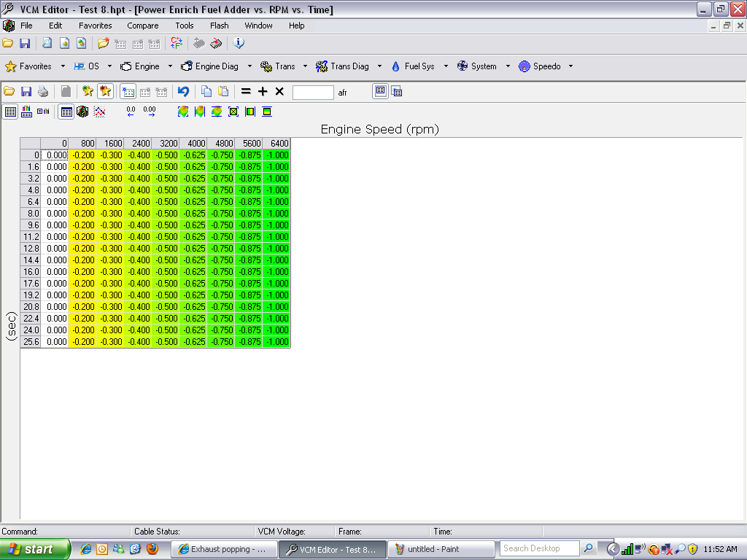Screen dimensions: 747x560
Task: Click the multiply (×) operation icon
Action: pyautogui.click(x=279, y=92)
